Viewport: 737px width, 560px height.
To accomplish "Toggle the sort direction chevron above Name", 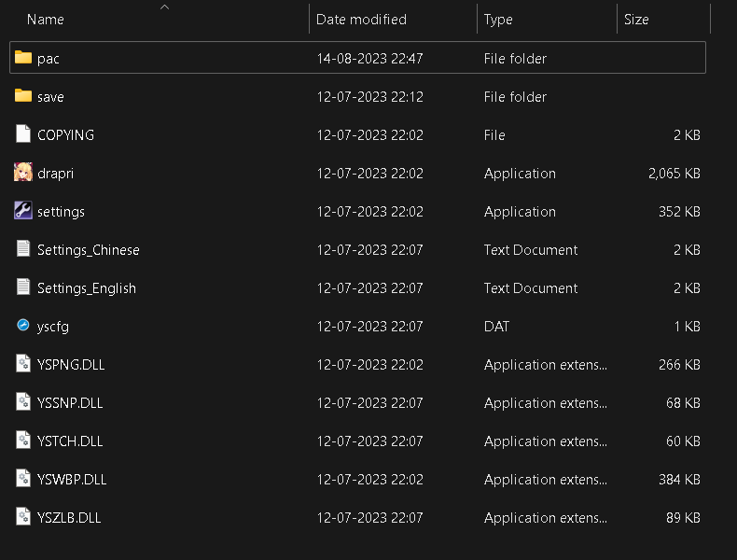I will [x=164, y=7].
